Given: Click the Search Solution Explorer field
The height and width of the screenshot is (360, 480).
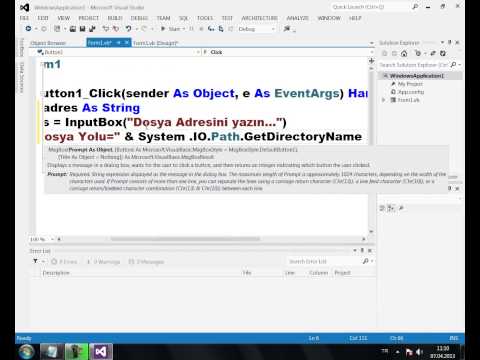Looking at the screenshot, I should point(414,65).
